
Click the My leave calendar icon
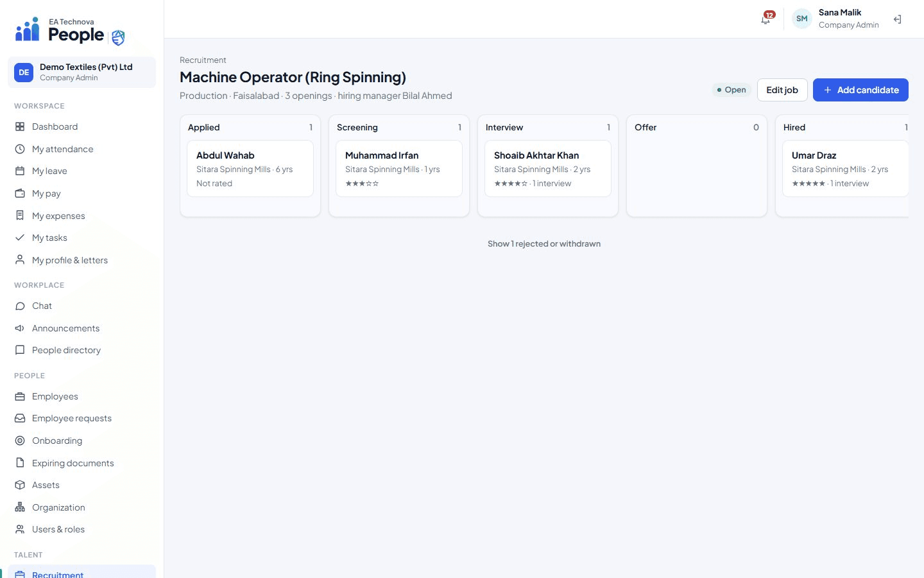coord(20,171)
